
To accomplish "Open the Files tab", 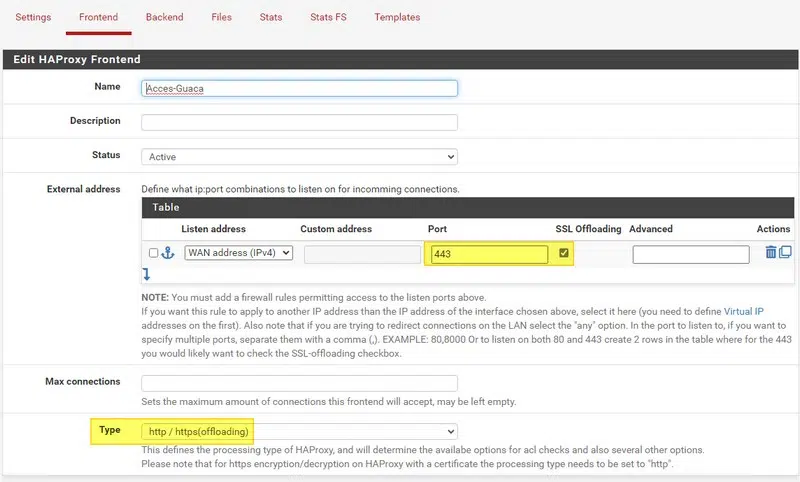I will [221, 17].
